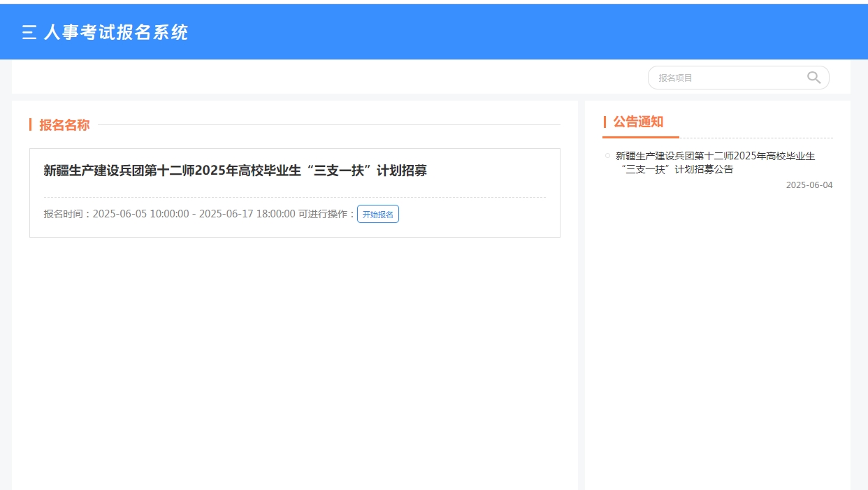
Task: Click the date 2025-06-04 under the announcement
Action: (809, 185)
